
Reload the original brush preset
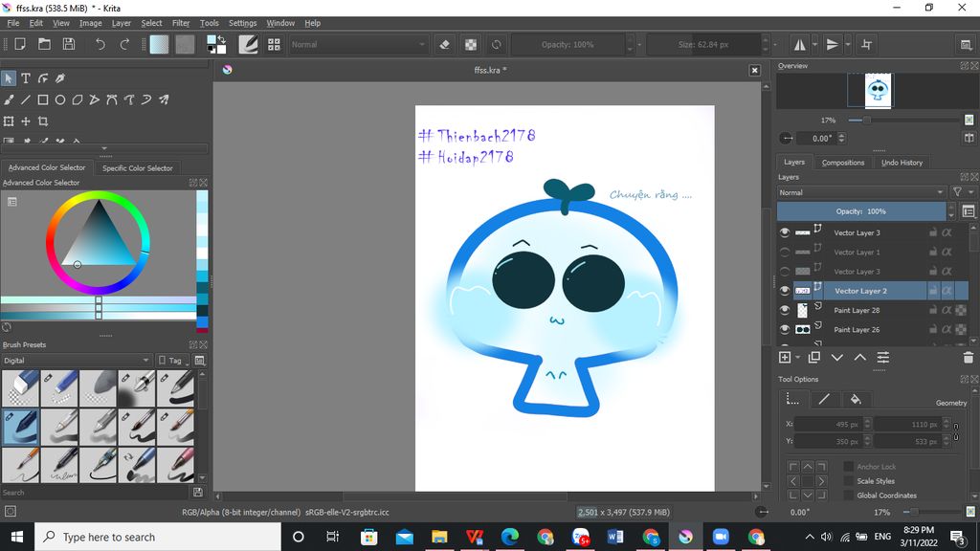tap(497, 44)
